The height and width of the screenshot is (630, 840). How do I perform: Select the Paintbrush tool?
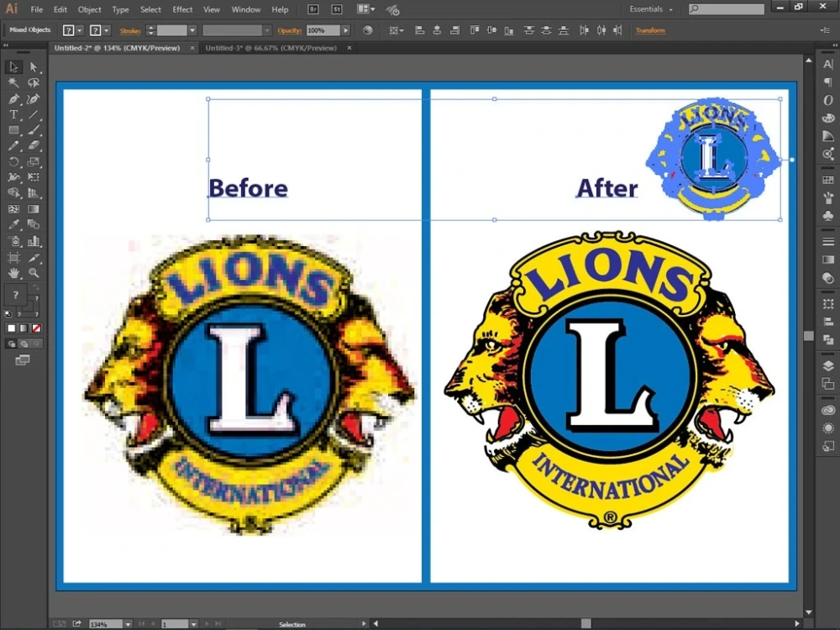[x=34, y=129]
